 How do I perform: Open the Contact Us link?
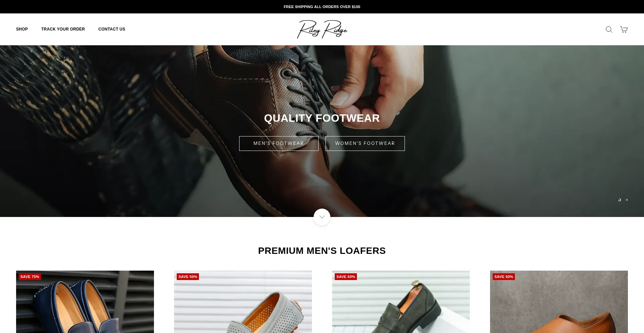[112, 29]
